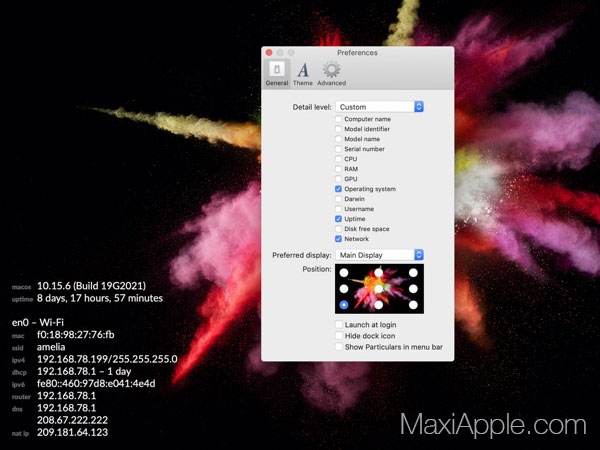The width and height of the screenshot is (600, 450).
Task: Click the ipv6 address 'fe80::460:97d8:e041:4e4d'
Action: click(x=96, y=384)
